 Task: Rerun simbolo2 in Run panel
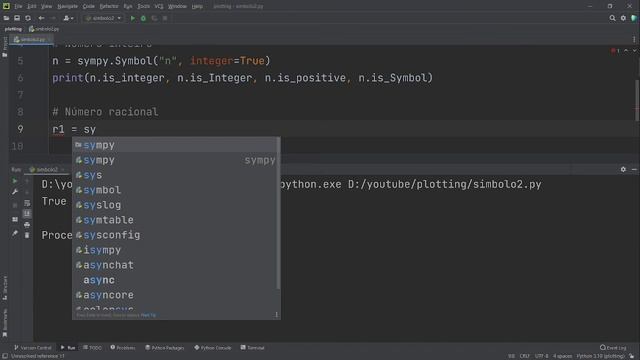pyautogui.click(x=15, y=181)
